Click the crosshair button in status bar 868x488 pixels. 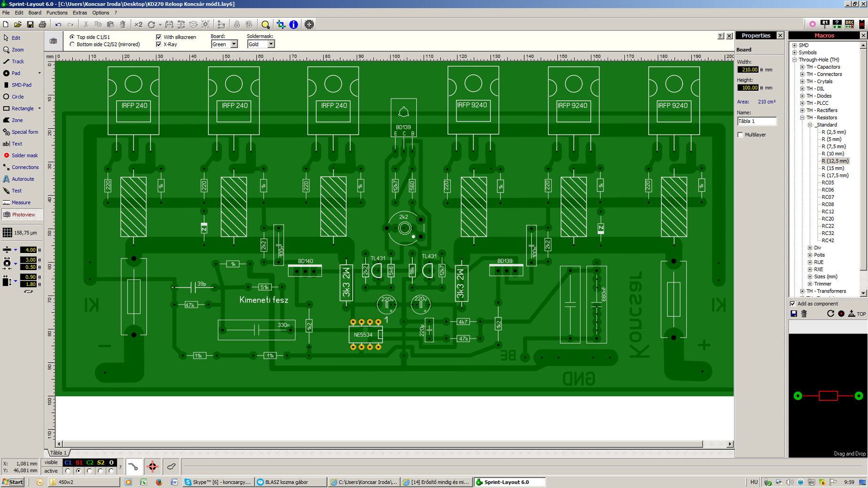[x=153, y=467]
